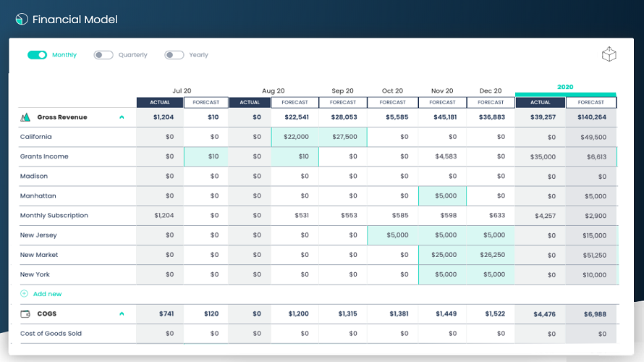Select Monthly Subscription Dec 20 $633 cell
The width and height of the screenshot is (644, 362).
491,215
